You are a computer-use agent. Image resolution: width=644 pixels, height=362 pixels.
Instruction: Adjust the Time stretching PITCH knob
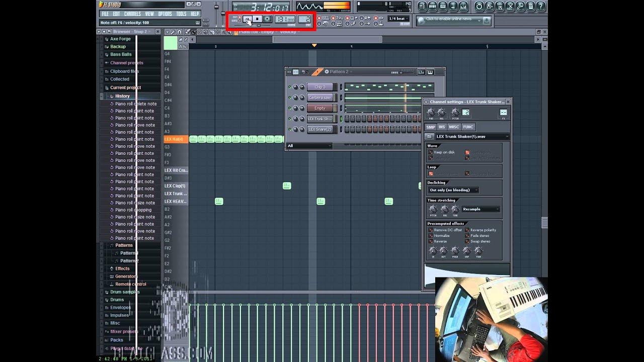433,209
